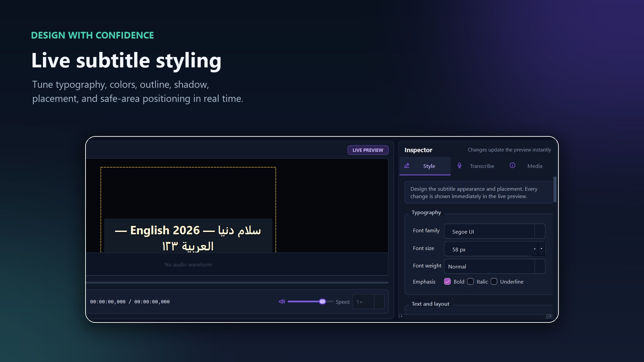The image size is (644, 362).
Task: Click the Inspector horizontal scrollbar right arrow
Action: [549, 316]
